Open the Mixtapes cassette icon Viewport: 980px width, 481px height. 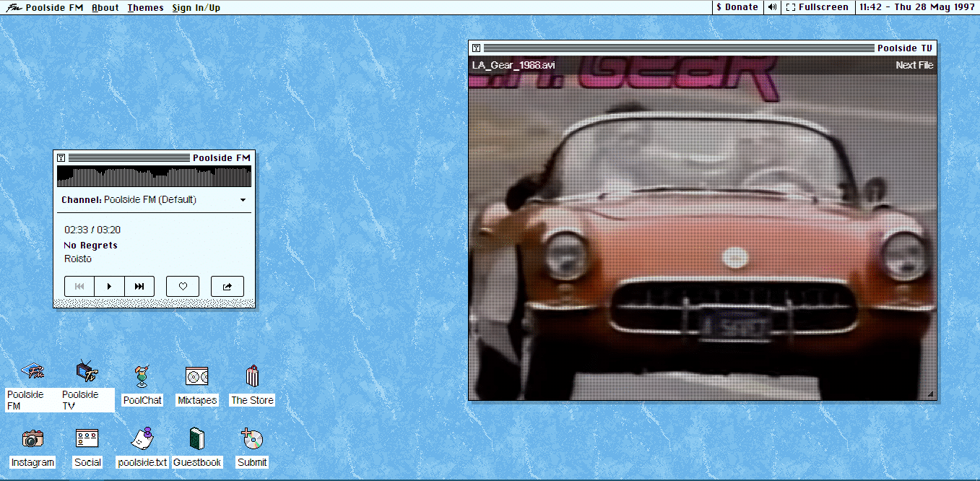coord(197,376)
